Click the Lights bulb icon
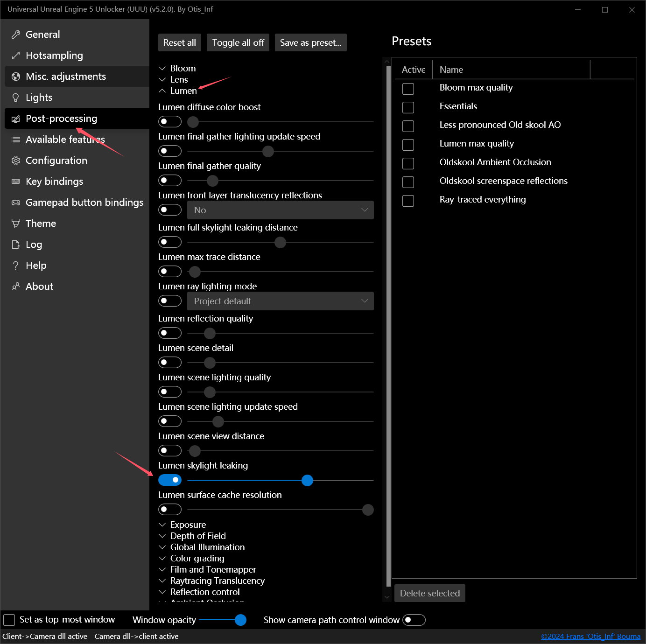The image size is (646, 644). coord(16,98)
